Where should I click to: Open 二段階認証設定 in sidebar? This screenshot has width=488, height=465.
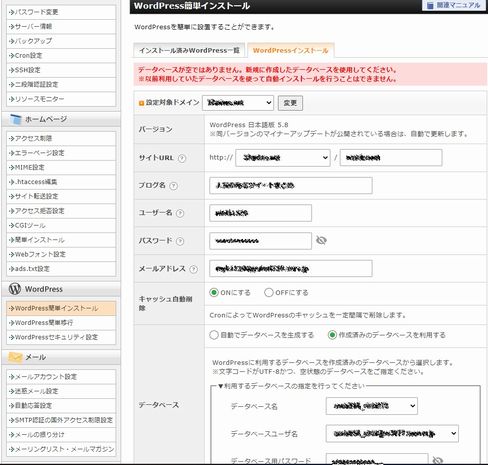click(61, 84)
